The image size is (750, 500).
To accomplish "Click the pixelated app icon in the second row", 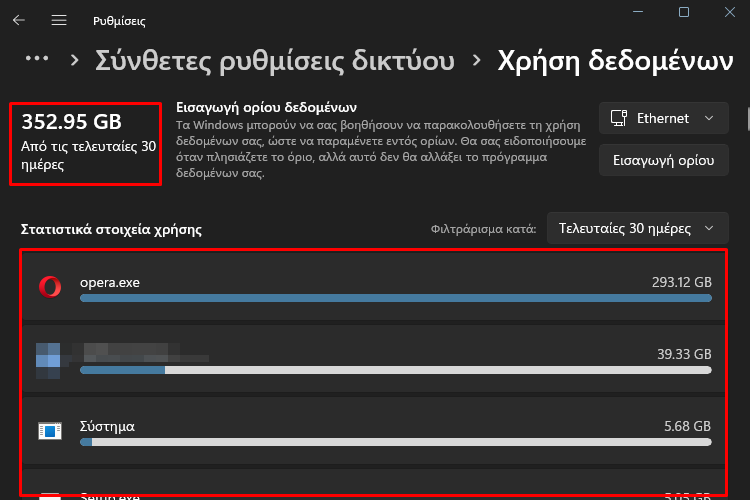I will coord(48,361).
